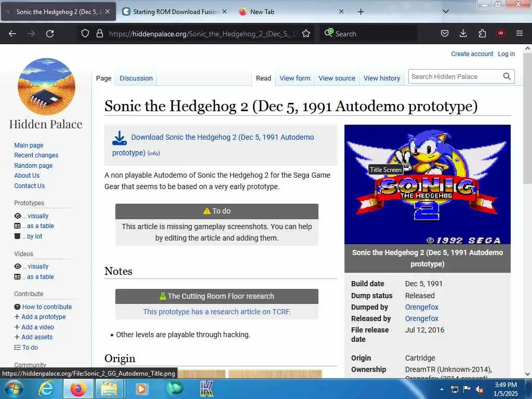Image resolution: width=532 pixels, height=399 pixels.
Task: Click Add a prototype link
Action: click(x=44, y=316)
